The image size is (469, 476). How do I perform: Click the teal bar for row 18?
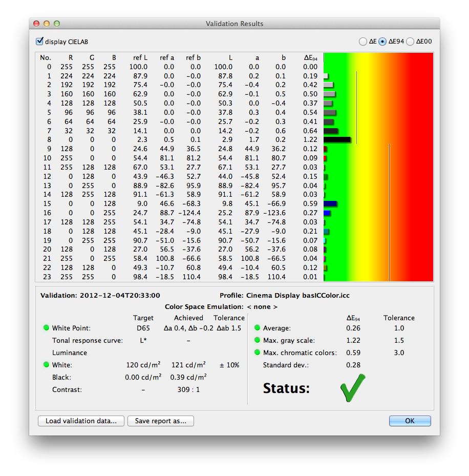coord(327,231)
